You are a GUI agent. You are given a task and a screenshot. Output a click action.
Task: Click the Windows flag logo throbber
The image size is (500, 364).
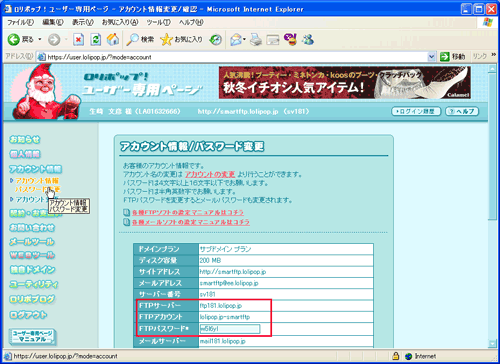click(488, 22)
